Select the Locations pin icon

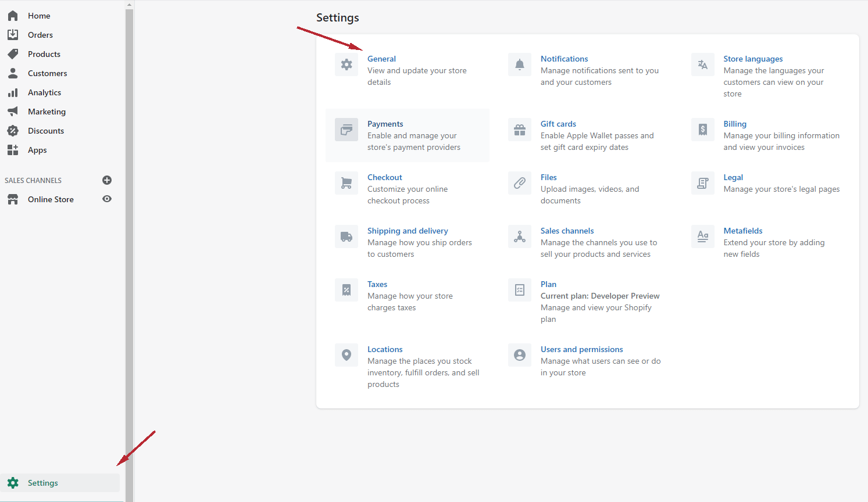(x=347, y=355)
